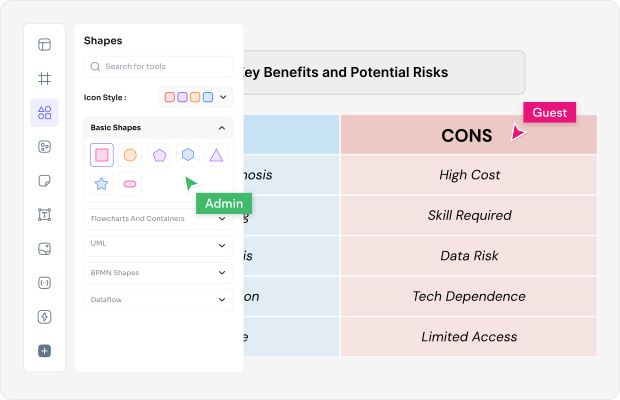This screenshot has width=620, height=400.
Task: Select the circle basic shape
Action: click(x=130, y=155)
